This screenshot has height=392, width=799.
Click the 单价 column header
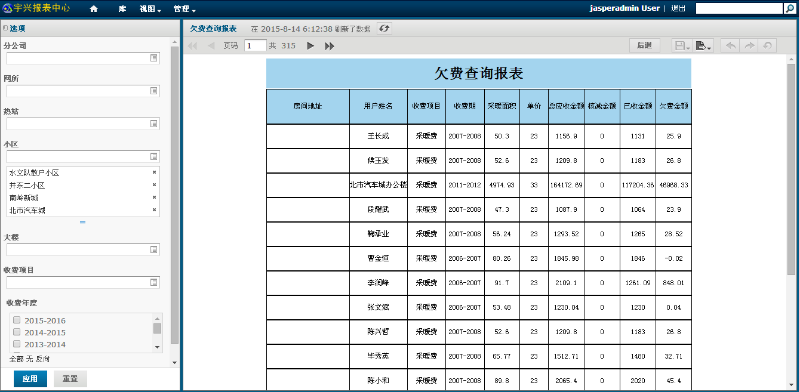pyautogui.click(x=534, y=106)
